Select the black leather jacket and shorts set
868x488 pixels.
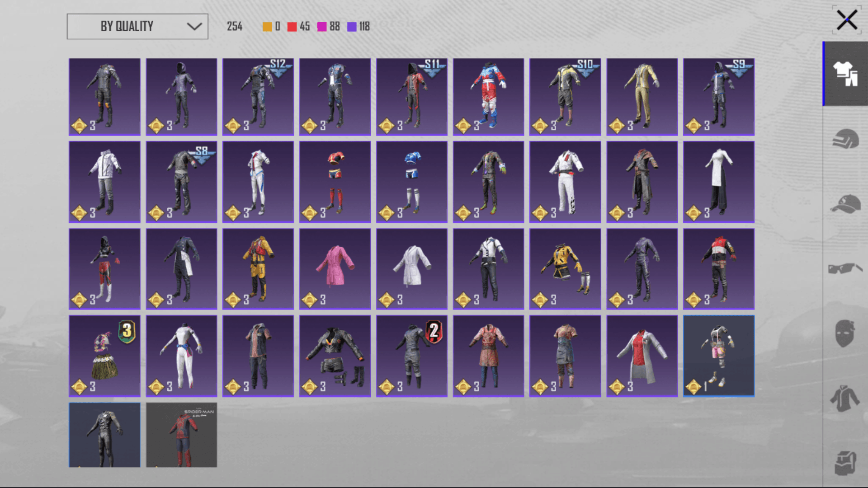point(335,356)
